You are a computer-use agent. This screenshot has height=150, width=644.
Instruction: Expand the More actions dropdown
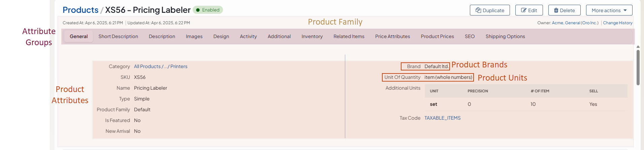coord(609,10)
